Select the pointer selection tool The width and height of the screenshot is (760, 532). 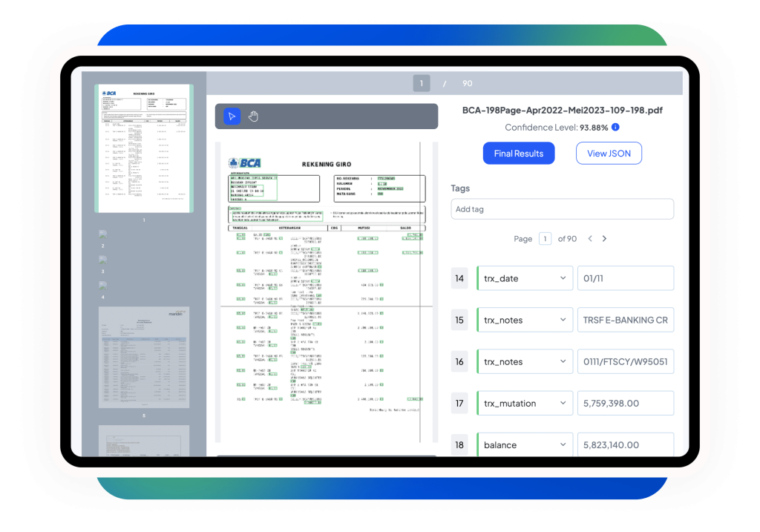[231, 116]
